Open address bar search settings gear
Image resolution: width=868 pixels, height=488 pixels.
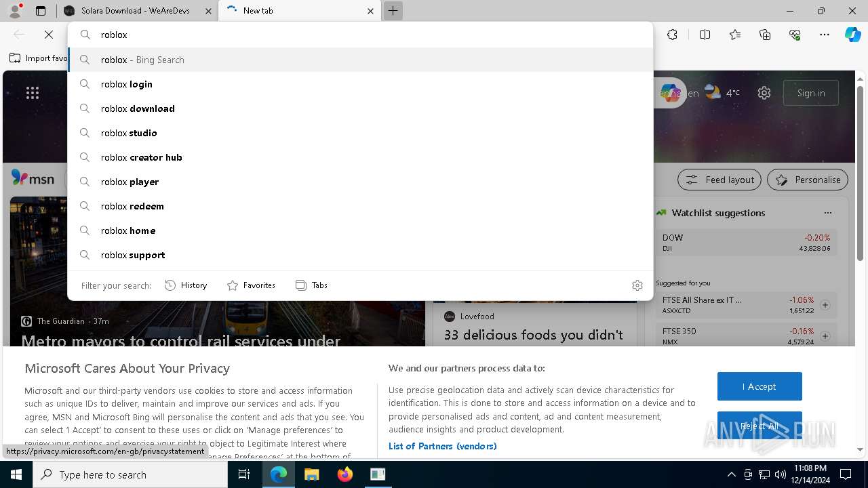[x=637, y=285]
